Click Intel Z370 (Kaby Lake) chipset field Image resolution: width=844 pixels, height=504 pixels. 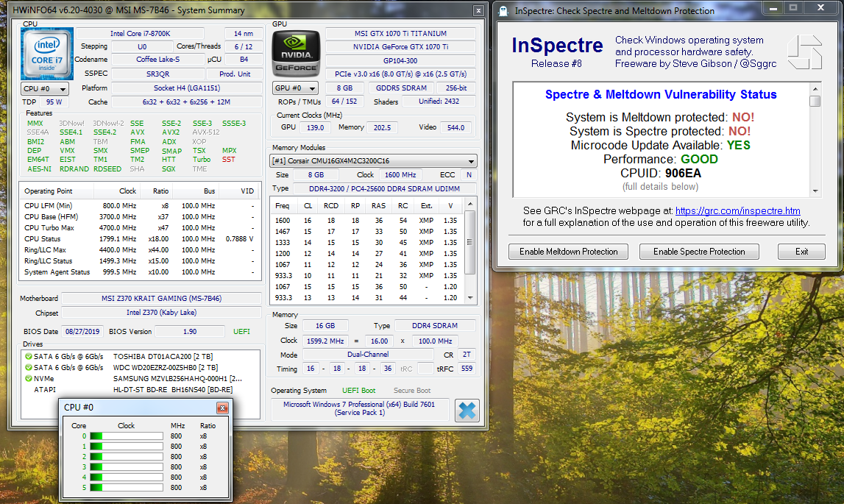point(161,312)
